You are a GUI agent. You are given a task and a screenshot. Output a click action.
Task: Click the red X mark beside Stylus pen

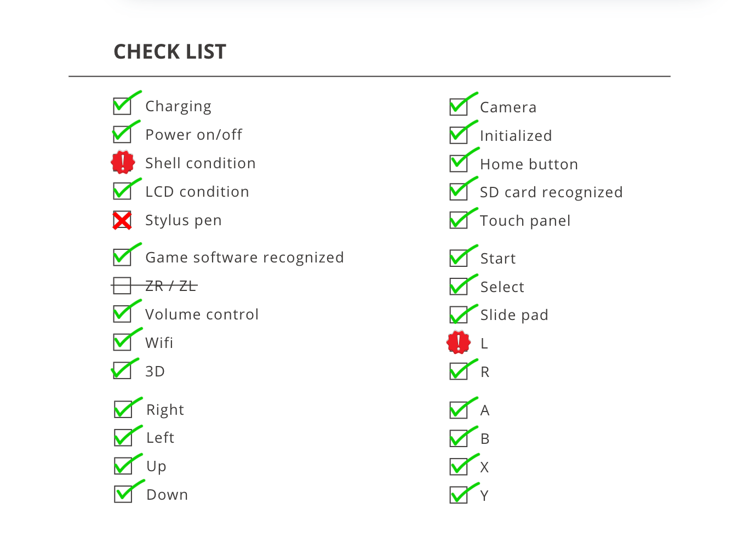(122, 220)
